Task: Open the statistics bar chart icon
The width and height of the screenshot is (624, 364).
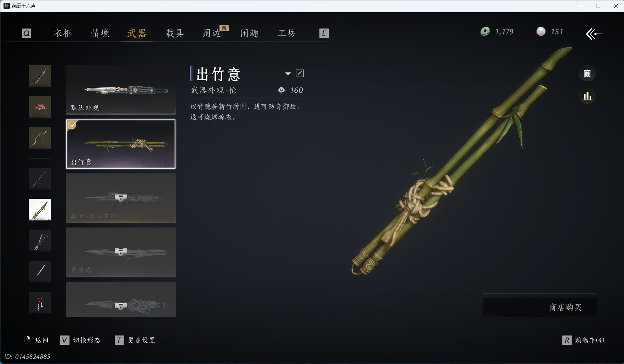Action: pyautogui.click(x=587, y=96)
